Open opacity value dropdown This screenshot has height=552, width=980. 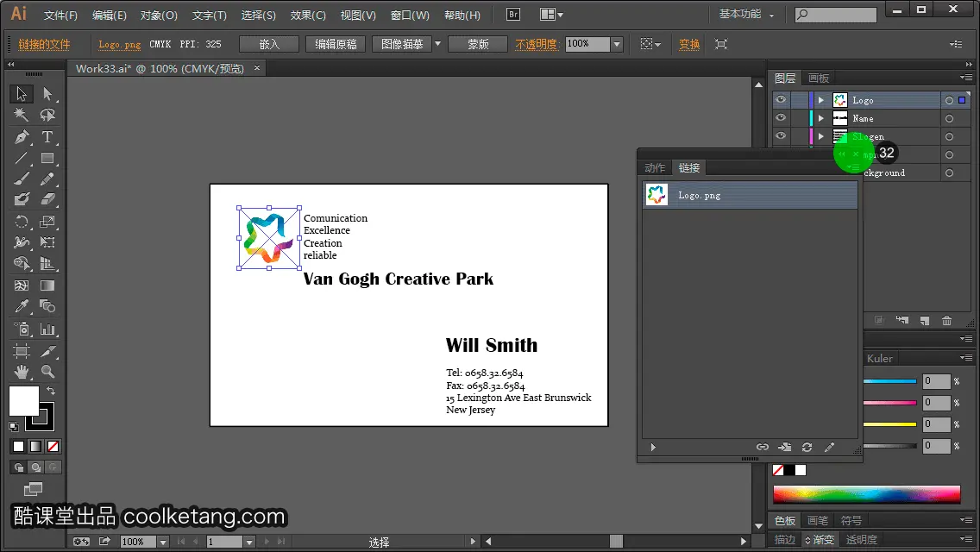click(x=617, y=44)
